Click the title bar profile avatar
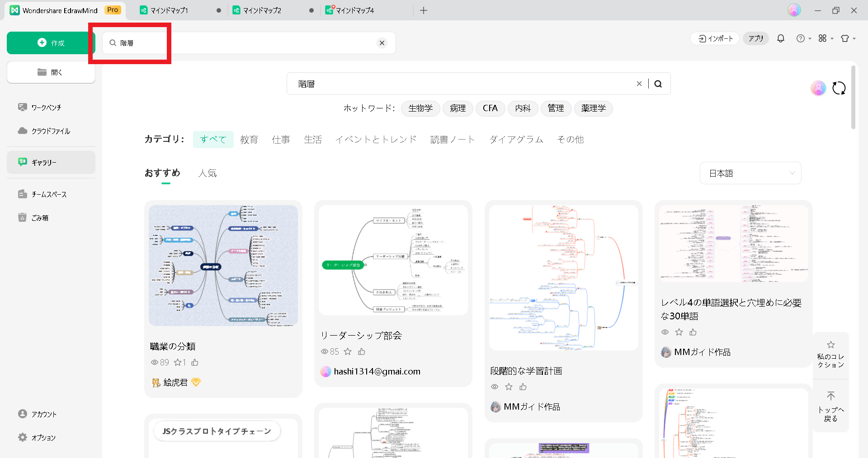The image size is (868, 458). coord(794,10)
